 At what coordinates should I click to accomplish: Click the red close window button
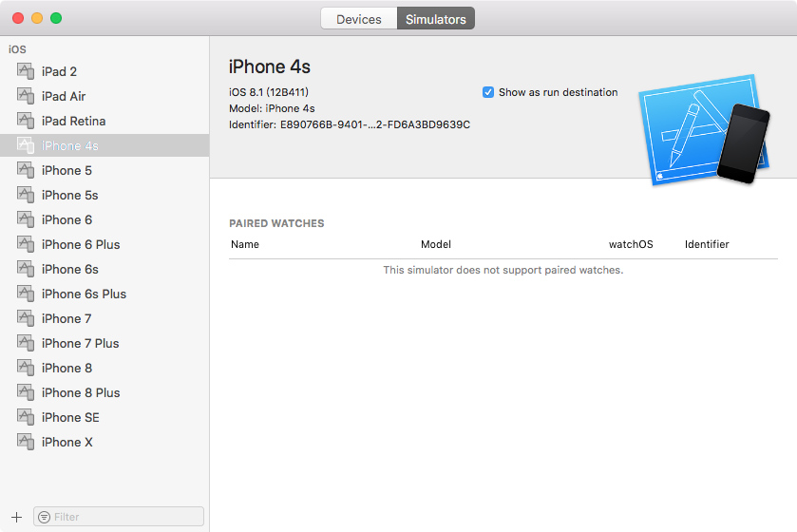(18, 18)
